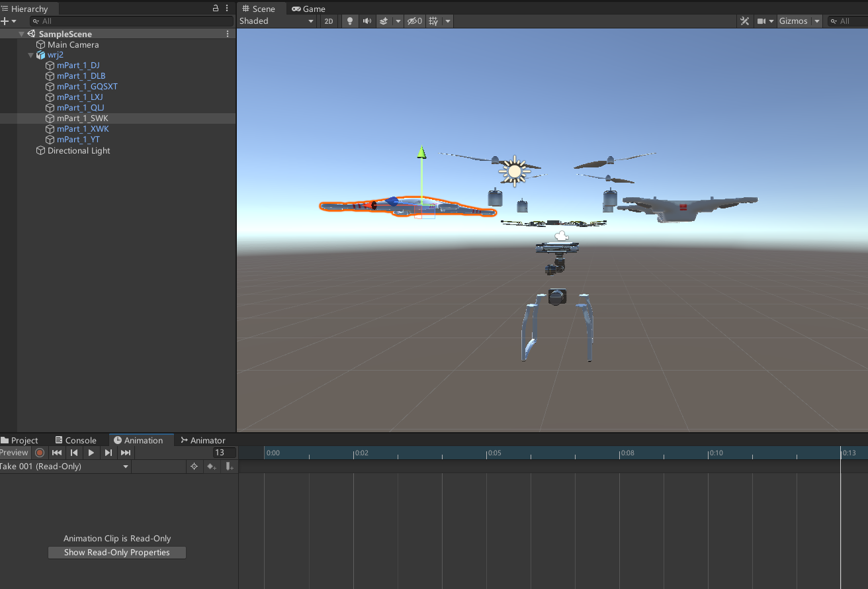Open the Gizmos dropdown

(x=799, y=21)
